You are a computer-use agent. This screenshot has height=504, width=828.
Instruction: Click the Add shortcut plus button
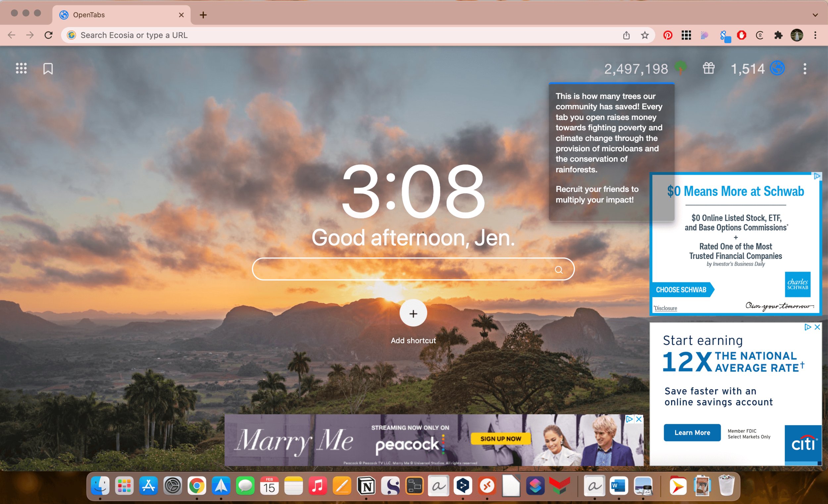click(x=413, y=313)
